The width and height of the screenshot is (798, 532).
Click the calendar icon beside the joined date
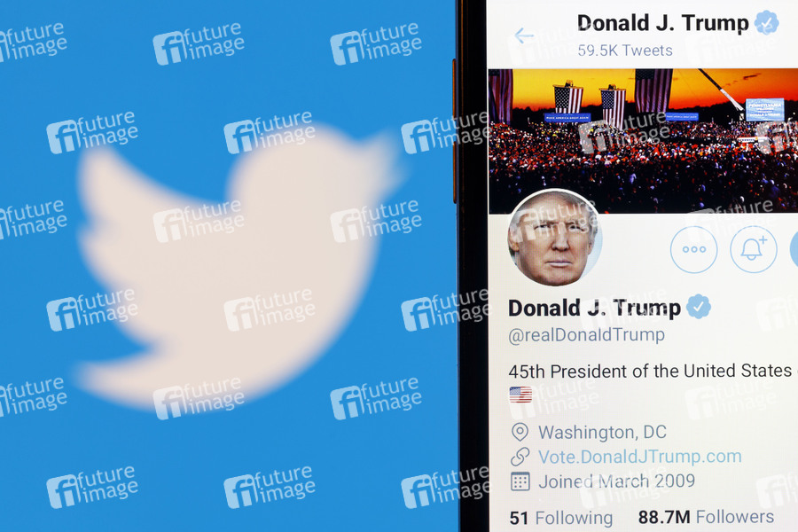click(520, 481)
